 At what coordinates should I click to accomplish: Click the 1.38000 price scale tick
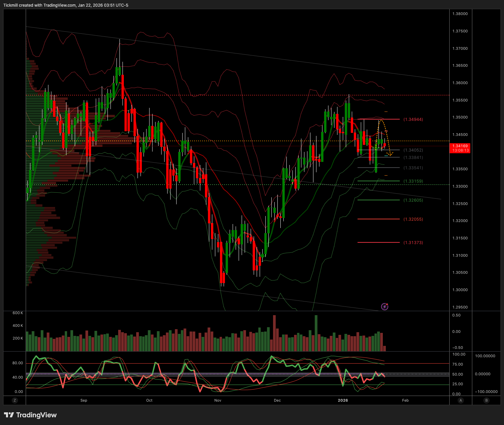point(460,14)
